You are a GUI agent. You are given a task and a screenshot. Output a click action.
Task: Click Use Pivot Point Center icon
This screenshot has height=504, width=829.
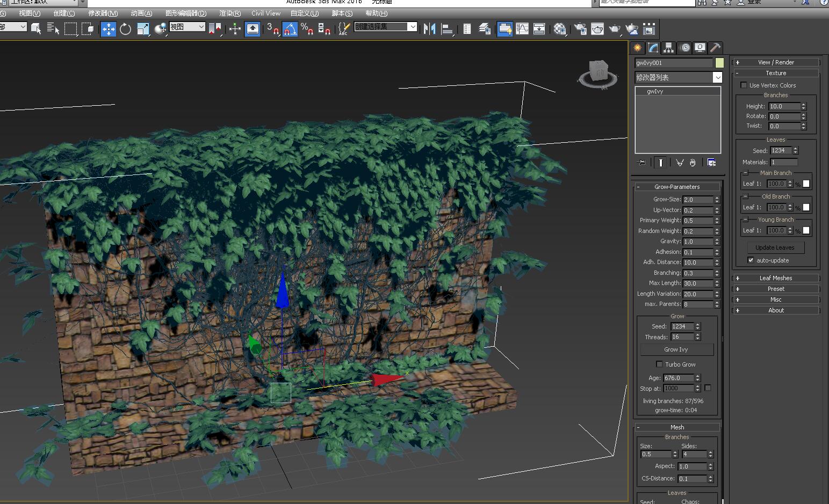coord(216,29)
